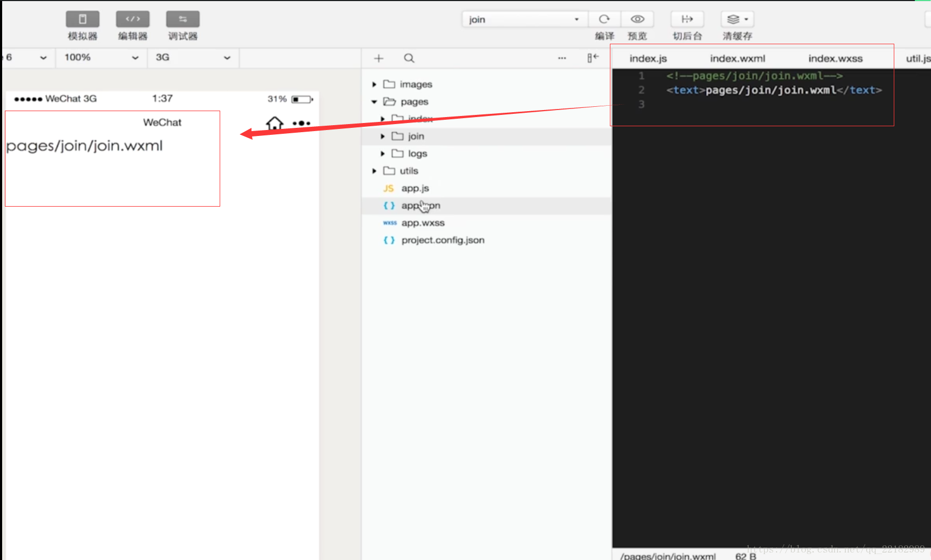
Task: Expand the utils folder
Action: pyautogui.click(x=374, y=171)
